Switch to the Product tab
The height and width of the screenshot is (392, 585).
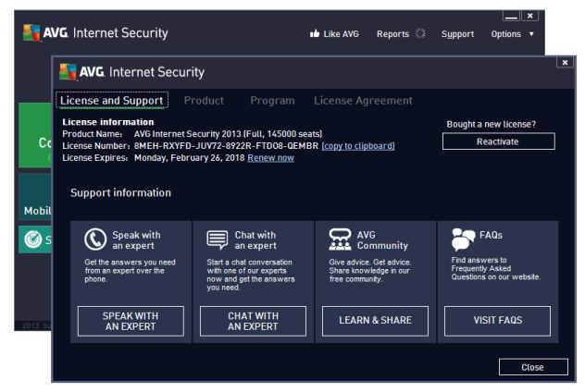pyautogui.click(x=204, y=101)
